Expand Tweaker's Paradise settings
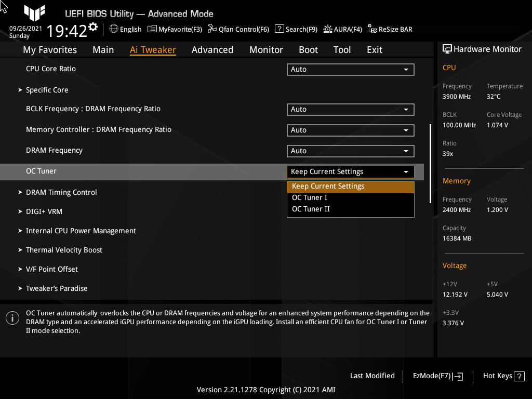 pyautogui.click(x=57, y=288)
